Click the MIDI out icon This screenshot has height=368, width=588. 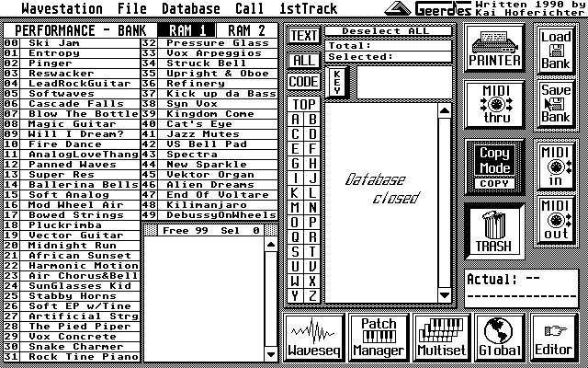(555, 219)
